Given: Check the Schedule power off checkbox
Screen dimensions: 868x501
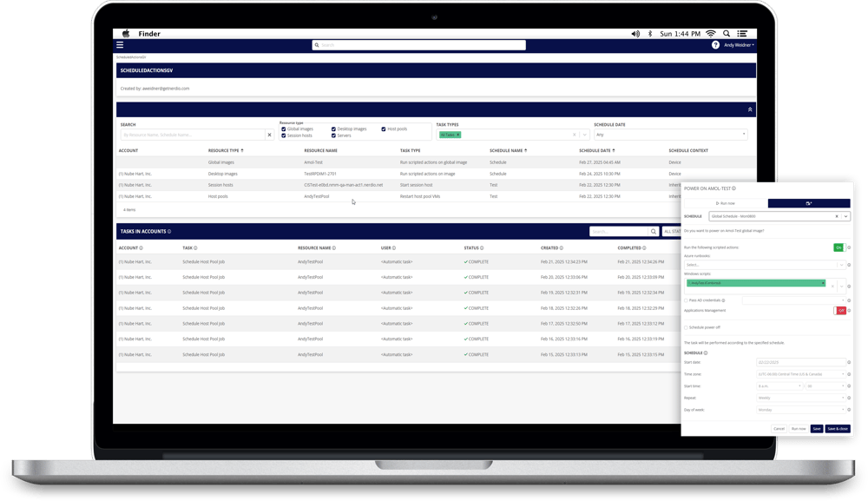Looking at the screenshot, I should pos(686,328).
